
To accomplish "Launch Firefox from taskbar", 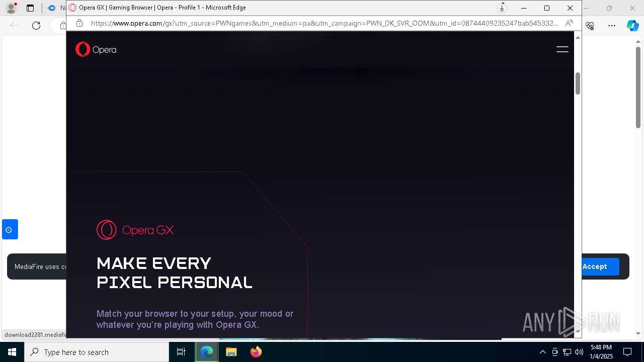I will point(256,352).
